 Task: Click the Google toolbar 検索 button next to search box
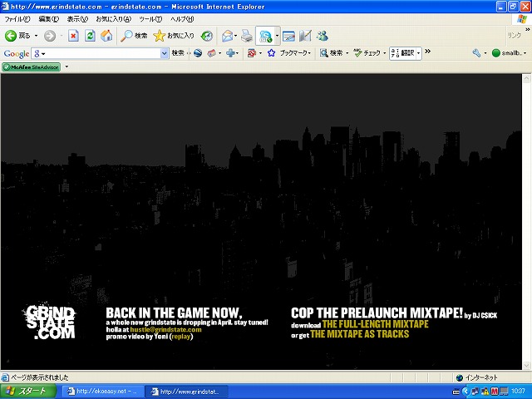pos(177,53)
